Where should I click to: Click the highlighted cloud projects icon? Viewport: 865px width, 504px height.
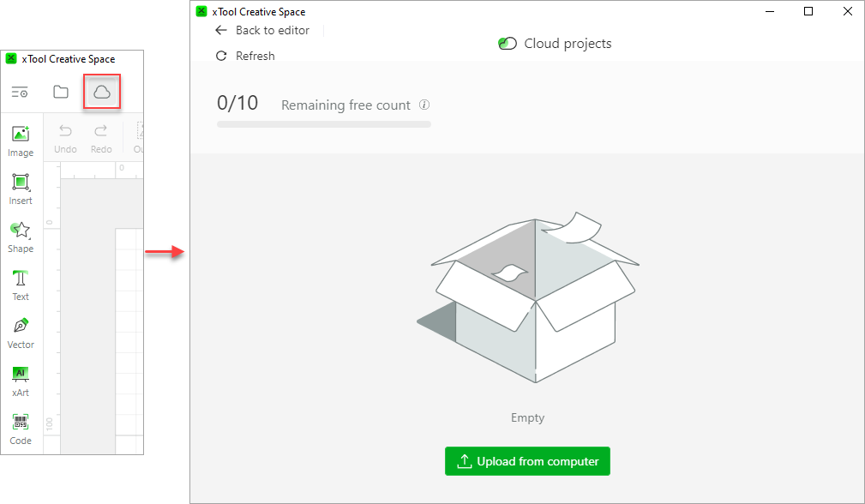(102, 92)
